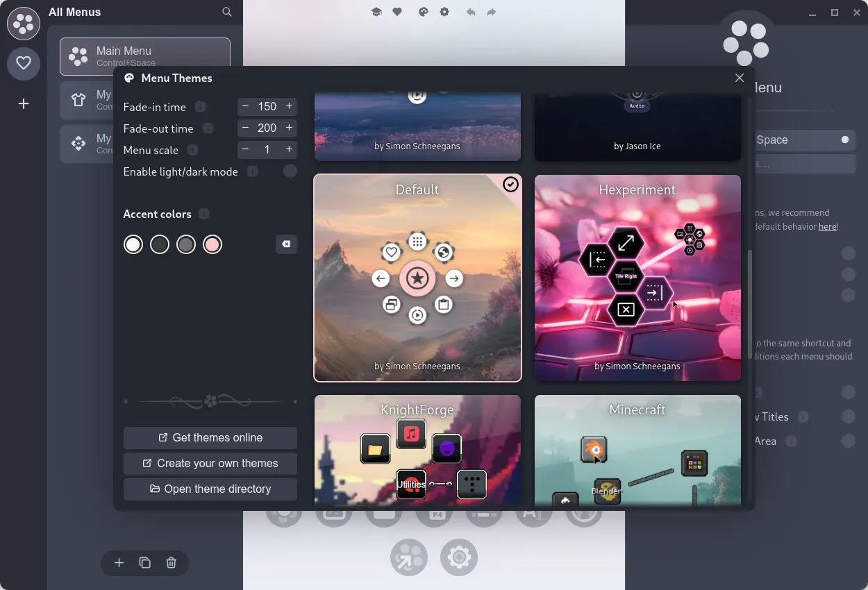
Task: Add a new menu with the sidebar plus
Action: click(23, 103)
